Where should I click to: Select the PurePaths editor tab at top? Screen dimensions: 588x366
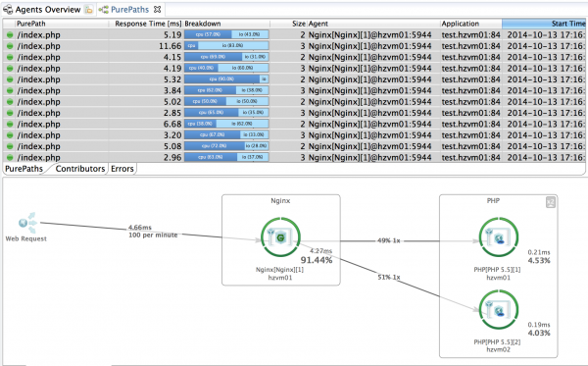(x=129, y=10)
